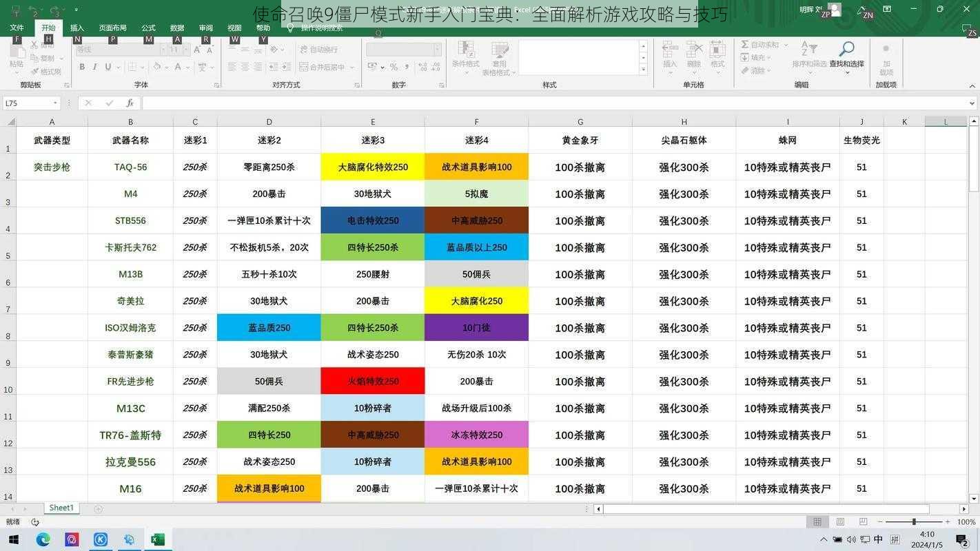The width and height of the screenshot is (980, 551).
Task: Expand the formula bar chevron
Action: click(x=972, y=103)
